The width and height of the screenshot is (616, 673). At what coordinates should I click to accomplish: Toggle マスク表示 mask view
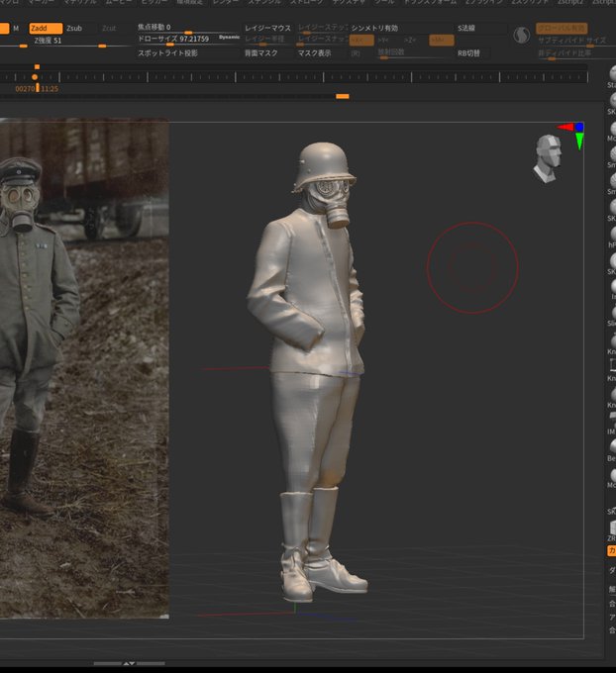(x=315, y=53)
